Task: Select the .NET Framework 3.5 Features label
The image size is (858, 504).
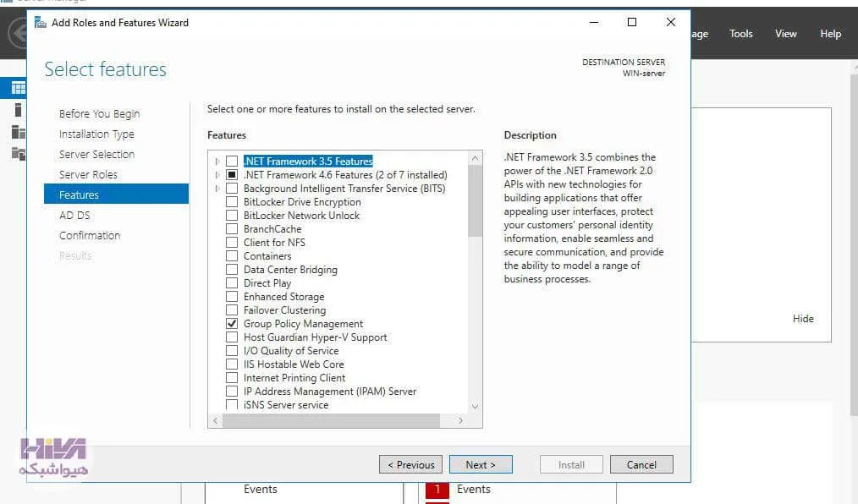Action: pos(308,162)
